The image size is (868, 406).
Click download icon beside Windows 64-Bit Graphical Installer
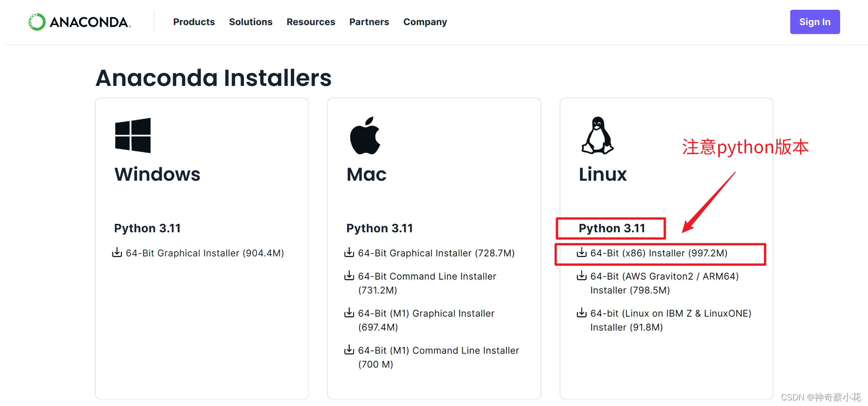coord(117,253)
